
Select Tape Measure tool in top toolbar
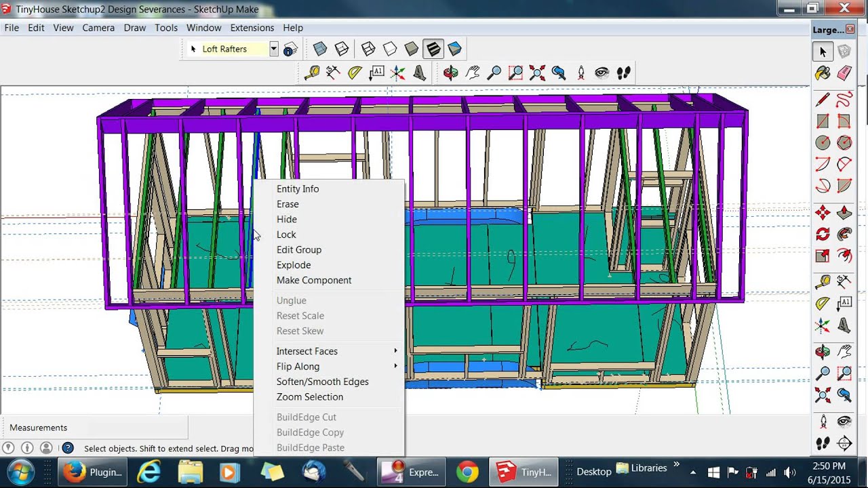[312, 73]
